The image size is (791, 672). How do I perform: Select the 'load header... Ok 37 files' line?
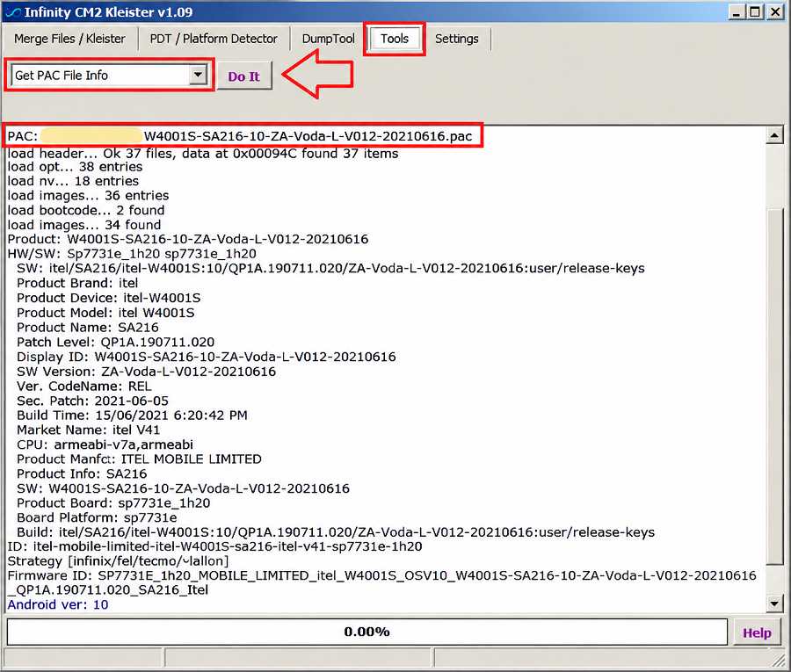coord(203,153)
